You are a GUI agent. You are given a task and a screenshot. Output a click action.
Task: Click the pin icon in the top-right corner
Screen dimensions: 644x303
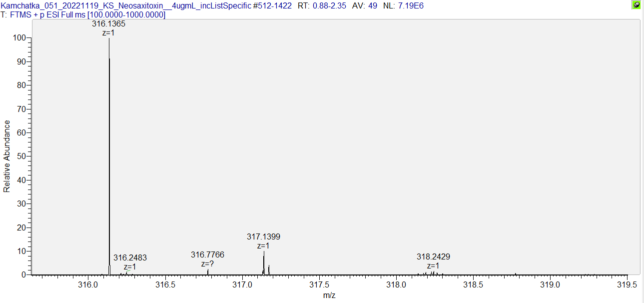636,5
